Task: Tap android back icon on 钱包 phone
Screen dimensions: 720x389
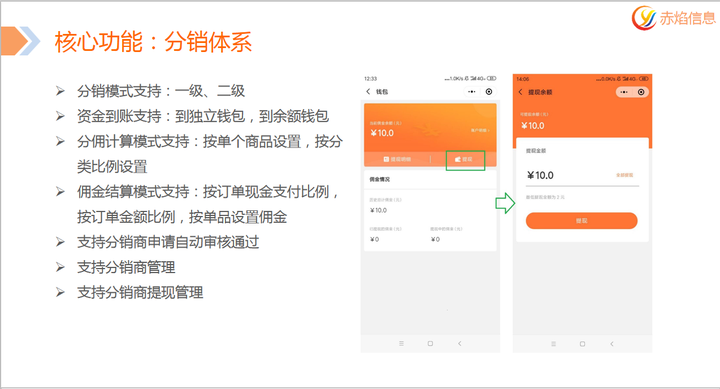Action: pos(460,343)
